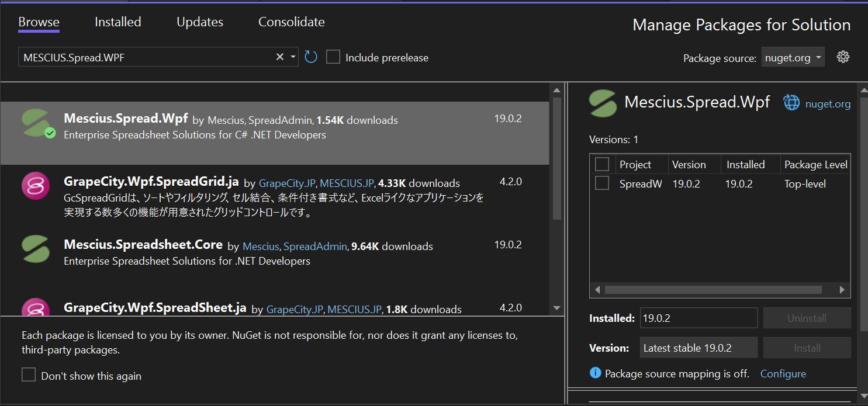The width and height of the screenshot is (868, 406).
Task: Click the nuget.org globe icon
Action: pyautogui.click(x=791, y=103)
